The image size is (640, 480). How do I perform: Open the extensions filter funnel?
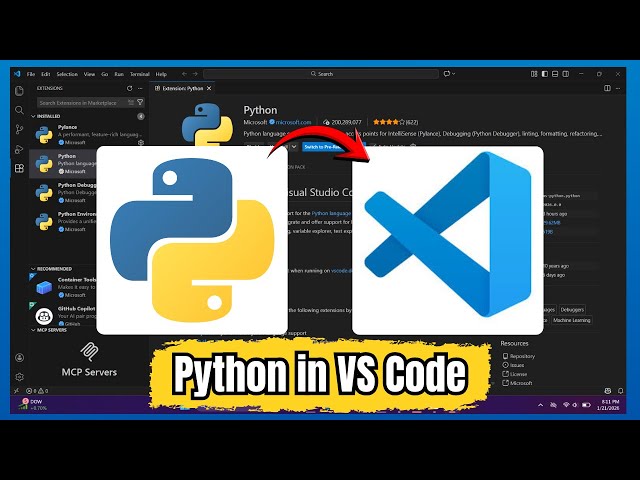(140, 102)
